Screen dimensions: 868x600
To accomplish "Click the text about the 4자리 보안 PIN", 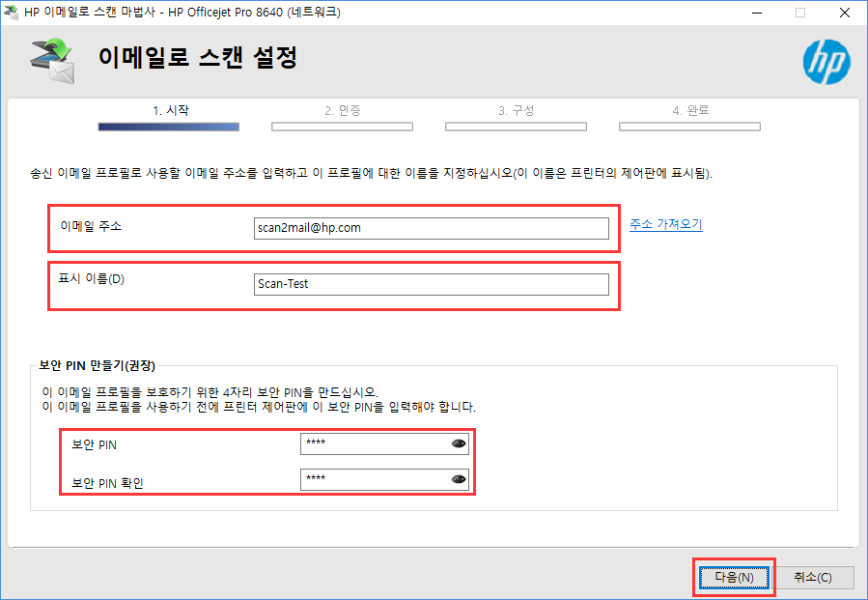I will click(x=210, y=393).
